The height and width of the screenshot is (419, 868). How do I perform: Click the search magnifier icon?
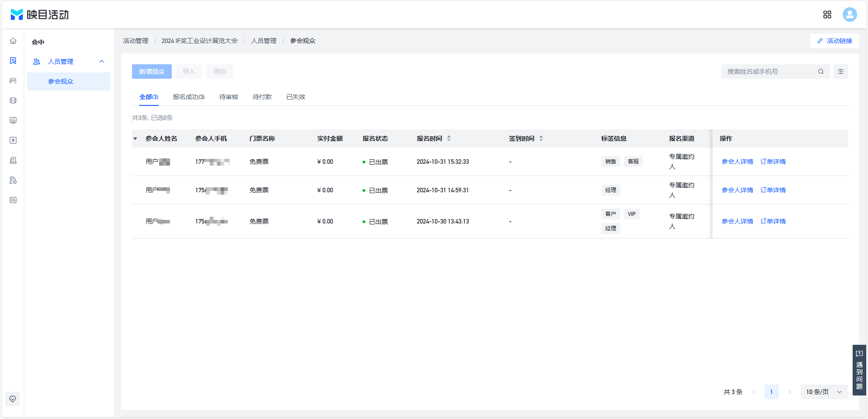coord(821,71)
